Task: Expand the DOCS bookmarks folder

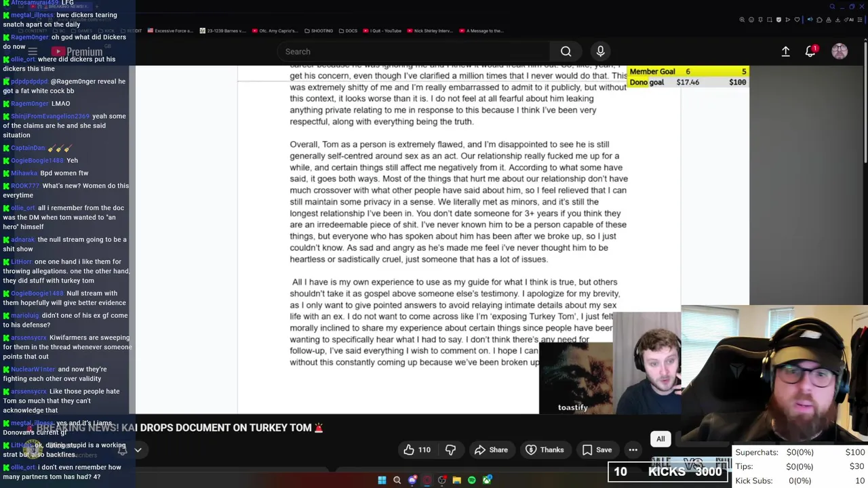Action: click(348, 30)
